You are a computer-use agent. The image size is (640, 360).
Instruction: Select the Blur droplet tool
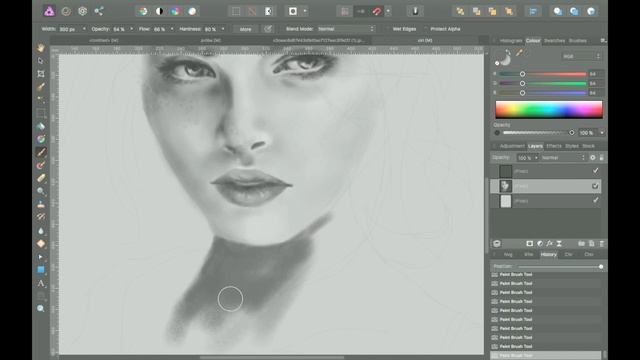tap(41, 231)
